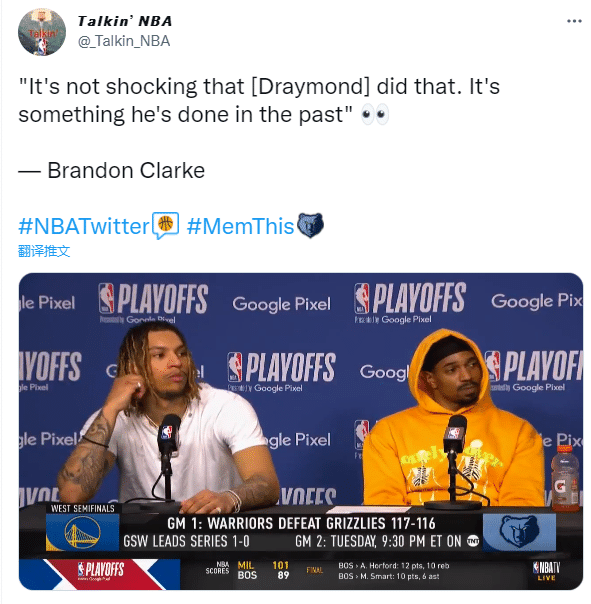The width and height of the screenshot is (591, 604).
Task: Open the three-dot more options menu
Action: [x=574, y=21]
